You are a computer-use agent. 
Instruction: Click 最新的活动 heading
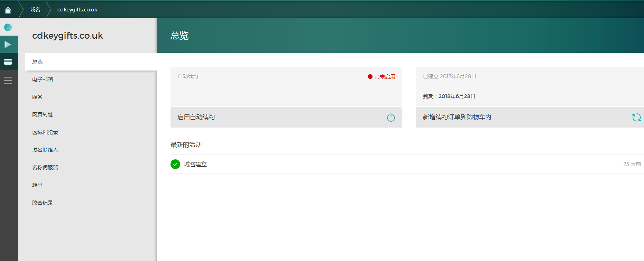pos(186,145)
